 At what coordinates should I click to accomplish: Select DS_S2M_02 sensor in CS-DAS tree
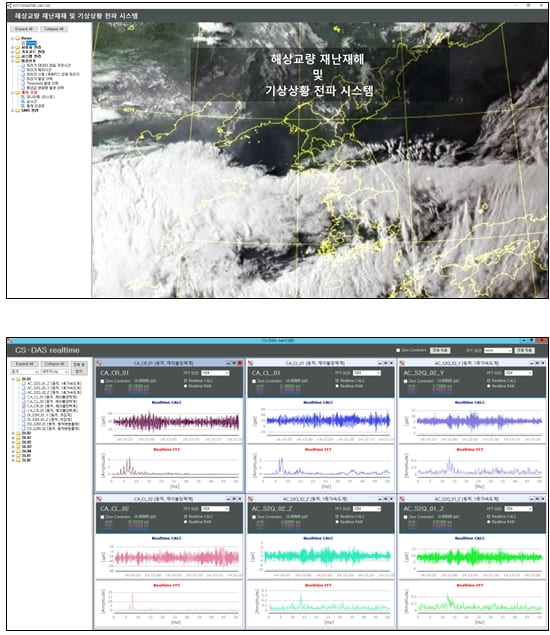click(x=53, y=428)
